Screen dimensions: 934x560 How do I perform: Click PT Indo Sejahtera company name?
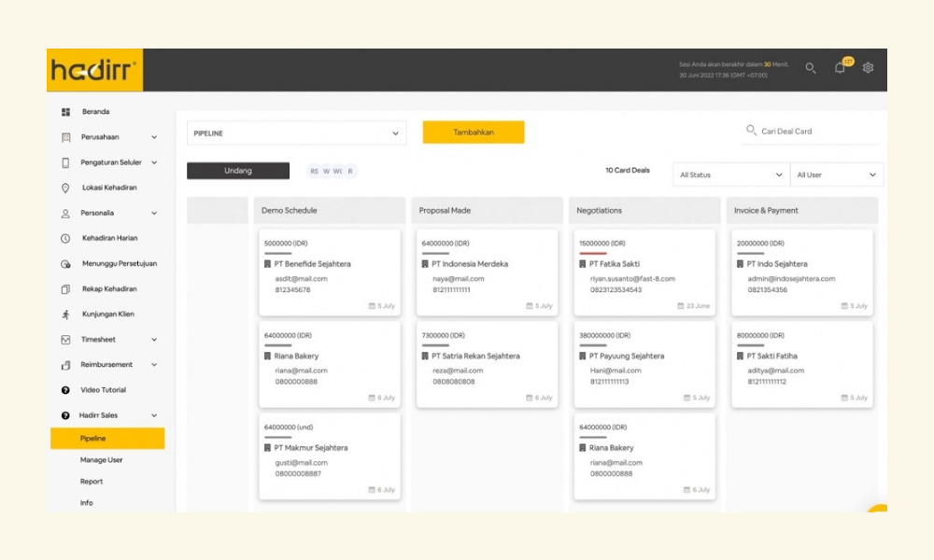777,263
